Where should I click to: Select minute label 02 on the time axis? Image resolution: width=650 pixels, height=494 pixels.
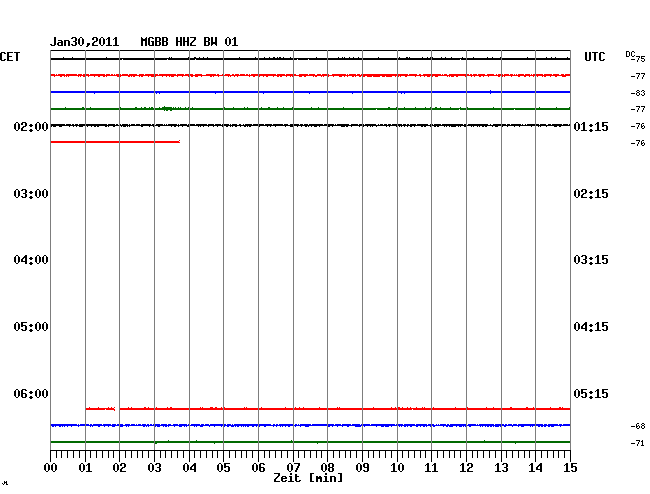[x=119, y=468]
